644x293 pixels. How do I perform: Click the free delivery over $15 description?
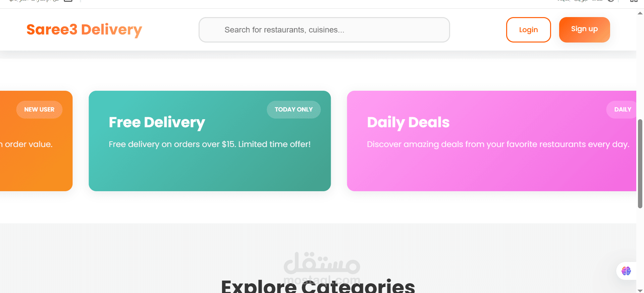pyautogui.click(x=210, y=144)
